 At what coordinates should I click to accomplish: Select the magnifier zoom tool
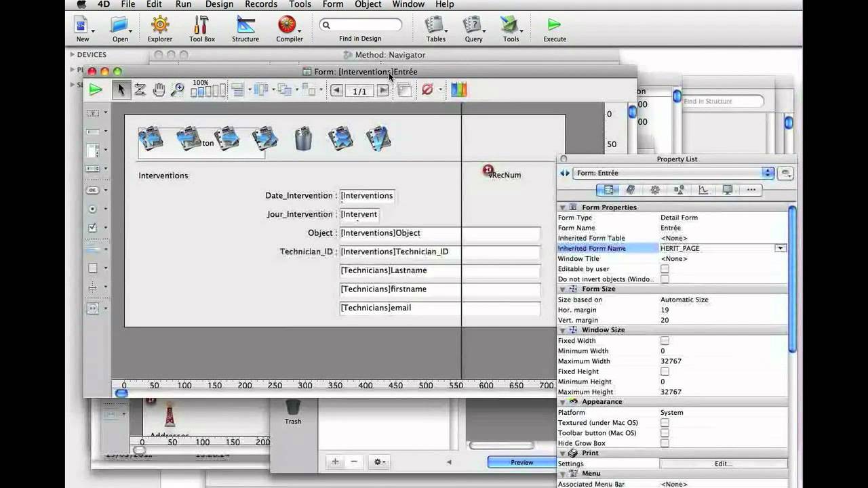pos(177,89)
